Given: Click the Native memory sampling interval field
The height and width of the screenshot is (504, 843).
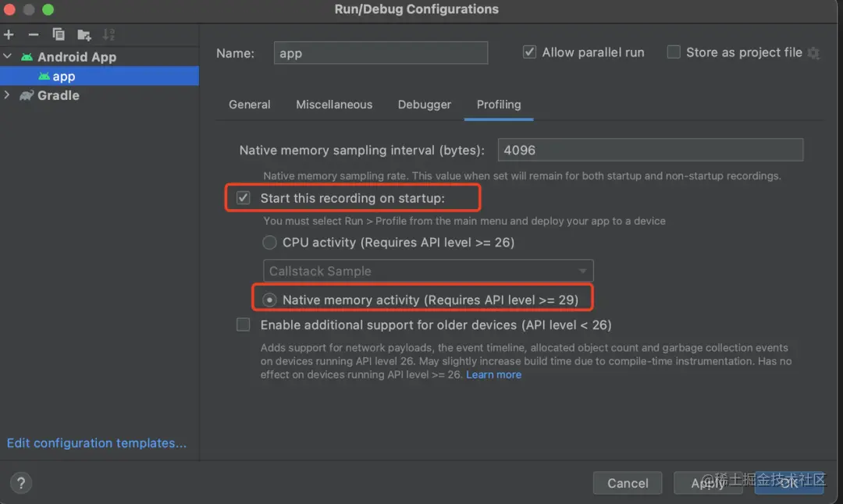Looking at the screenshot, I should 651,150.
